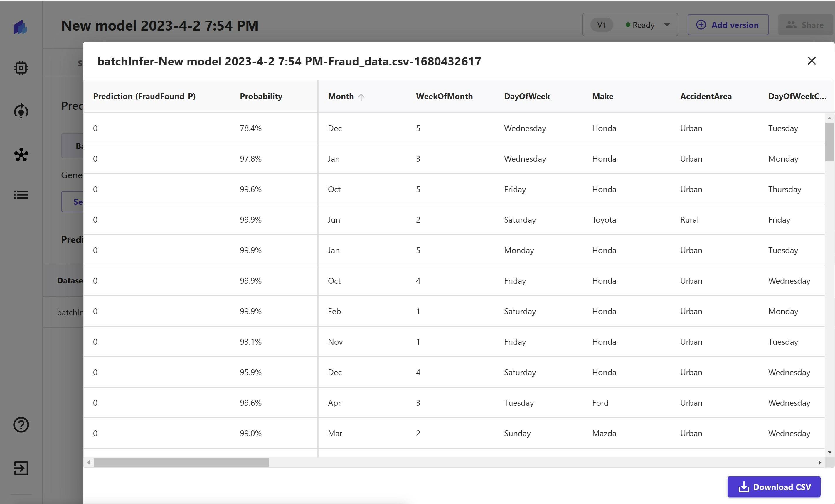Sort by Prediction (FraudFound_P) column header
The height and width of the screenshot is (504, 835).
[144, 97]
